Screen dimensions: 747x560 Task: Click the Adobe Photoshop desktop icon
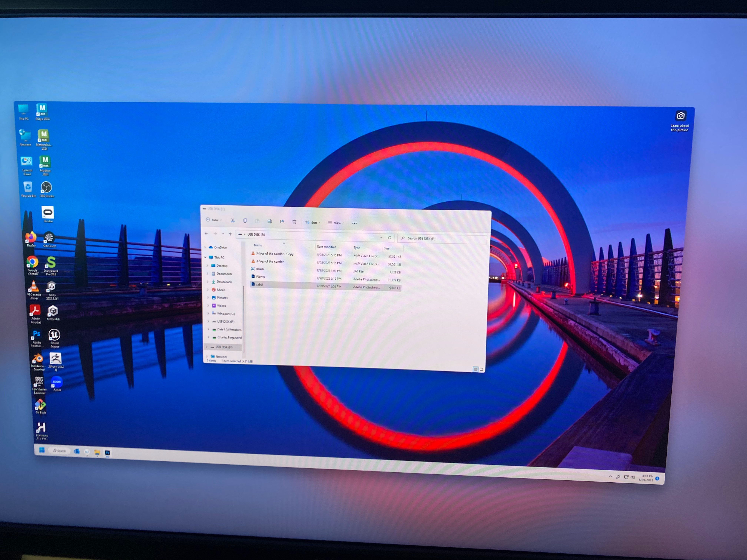36,338
